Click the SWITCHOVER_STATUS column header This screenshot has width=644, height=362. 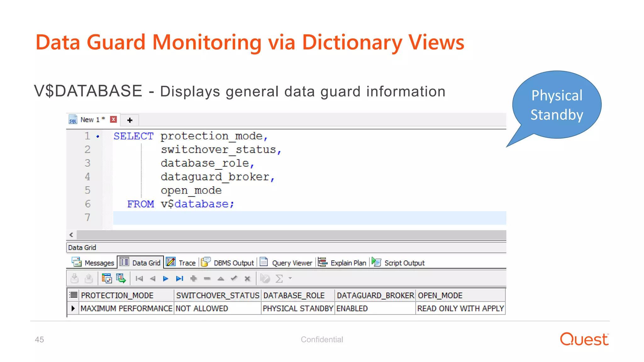218,295
